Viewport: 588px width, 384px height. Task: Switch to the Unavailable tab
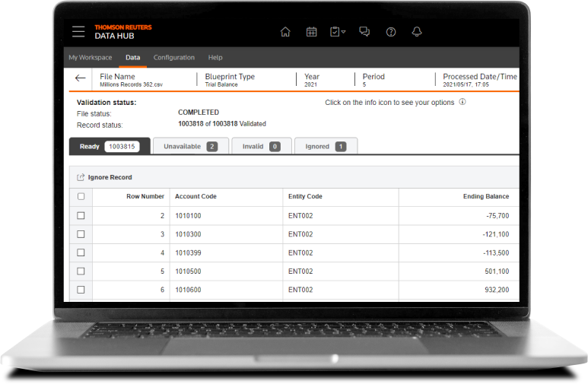click(190, 147)
